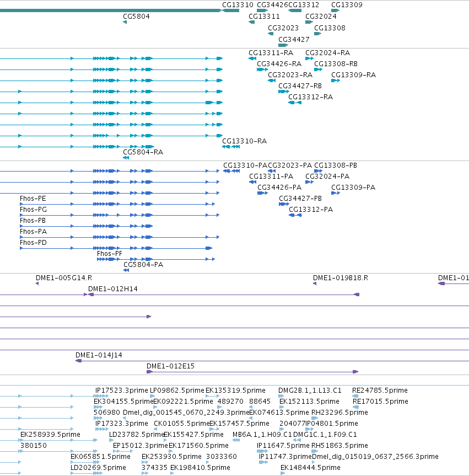Open protein CG13312-PA
This screenshot has width=469, height=476.
[311, 210]
